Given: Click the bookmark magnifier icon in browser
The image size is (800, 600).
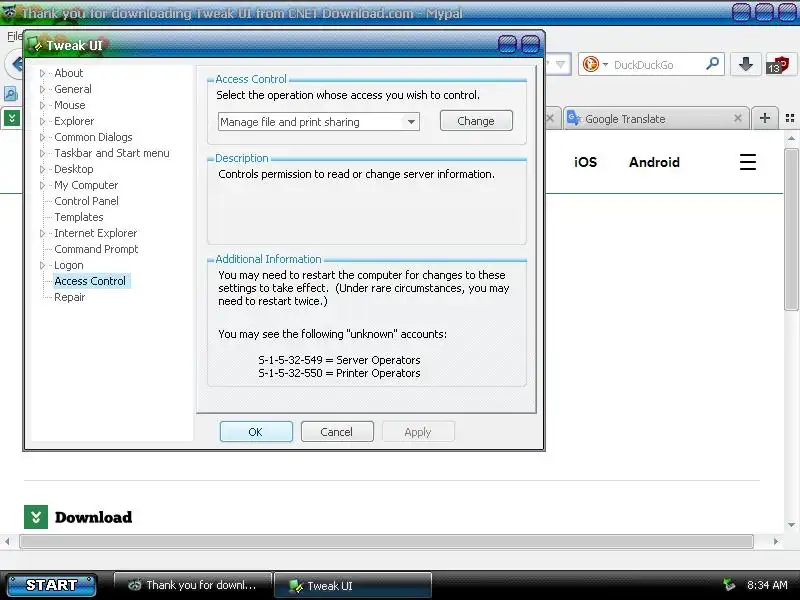Looking at the screenshot, I should tap(11, 94).
